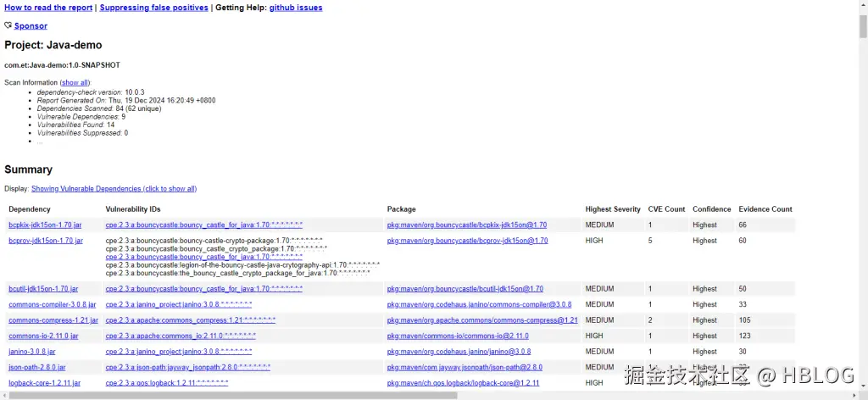The height and width of the screenshot is (400, 868).
Task: Sort by Evidence Count column header
Action: click(x=765, y=209)
